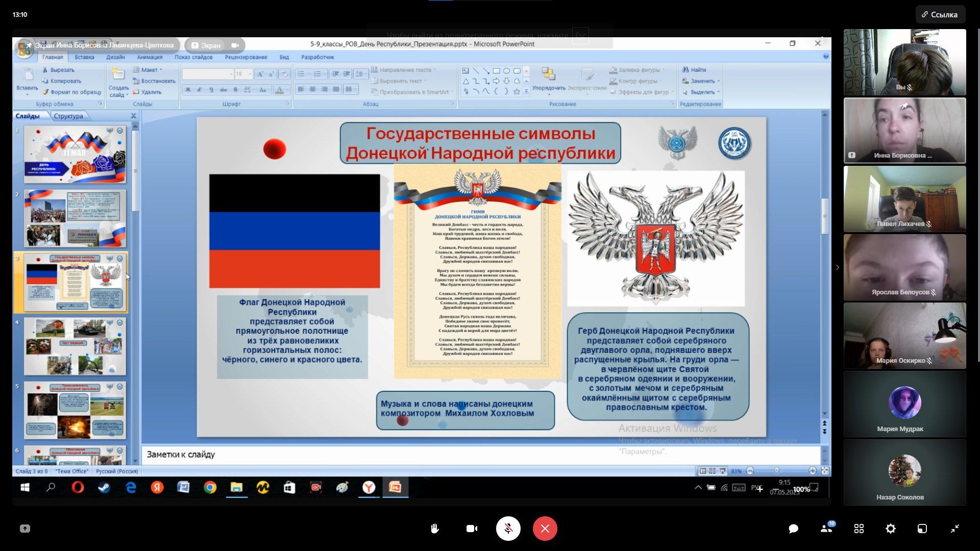Collapse the participants side panel arrow
980x551 pixels.
click(x=838, y=267)
